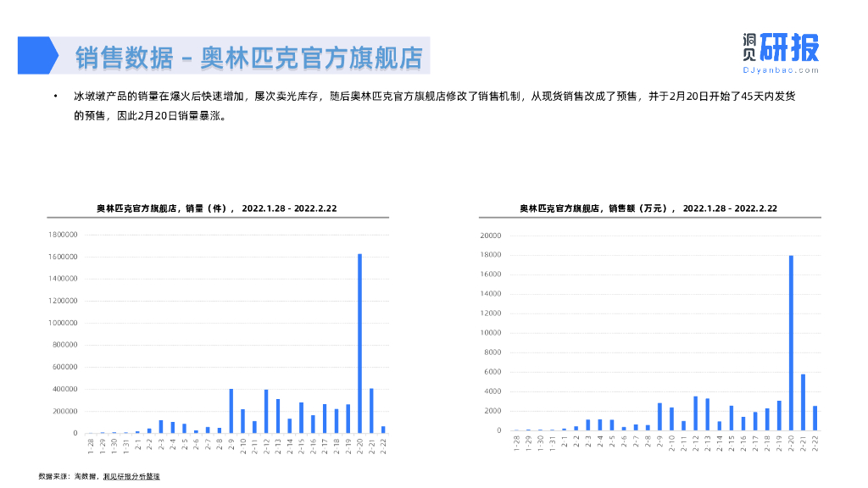Click the 2-22 date label on right chart
Image resolution: width=868 pixels, height=488 pixels.
click(x=815, y=443)
